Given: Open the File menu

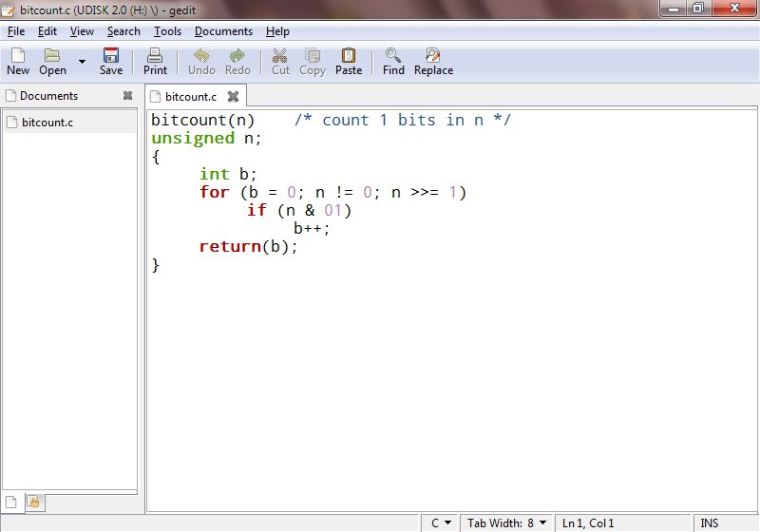Looking at the screenshot, I should pyautogui.click(x=16, y=31).
